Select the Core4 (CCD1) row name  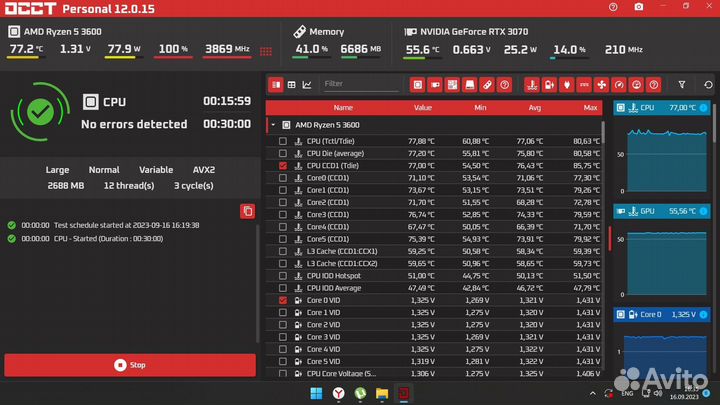tap(327, 227)
